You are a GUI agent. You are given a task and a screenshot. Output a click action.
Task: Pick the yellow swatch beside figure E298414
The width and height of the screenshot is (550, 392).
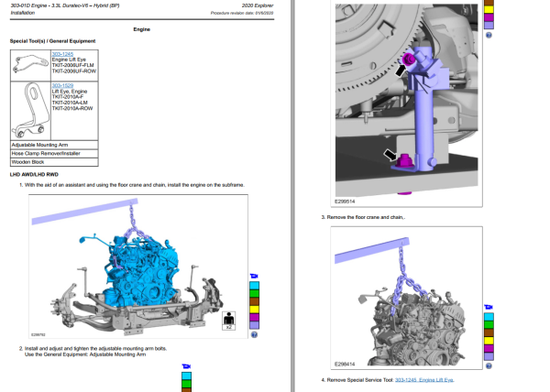click(489, 341)
